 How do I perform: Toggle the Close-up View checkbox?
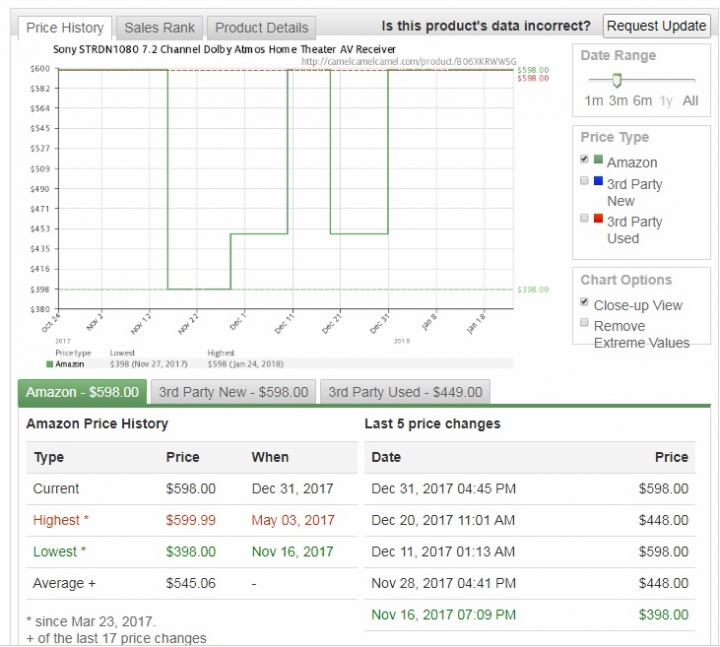pyautogui.click(x=584, y=302)
